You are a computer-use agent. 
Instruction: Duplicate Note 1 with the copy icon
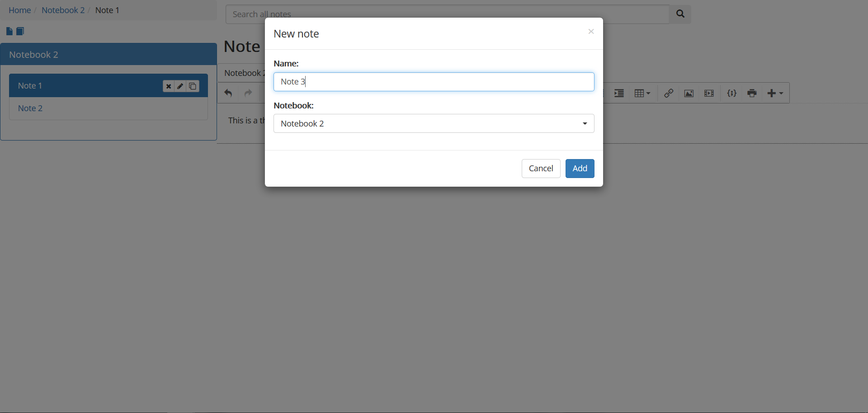(x=193, y=86)
